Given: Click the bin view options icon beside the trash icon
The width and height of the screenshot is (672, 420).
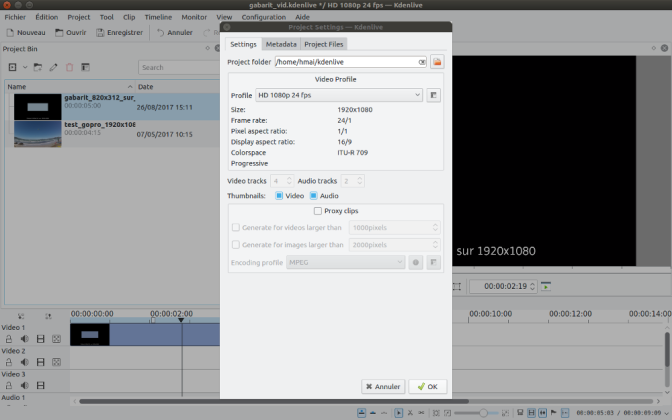Looking at the screenshot, I should [85, 67].
